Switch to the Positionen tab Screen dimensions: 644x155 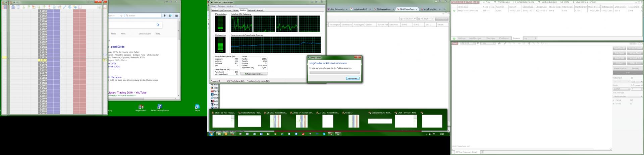(x=504, y=38)
